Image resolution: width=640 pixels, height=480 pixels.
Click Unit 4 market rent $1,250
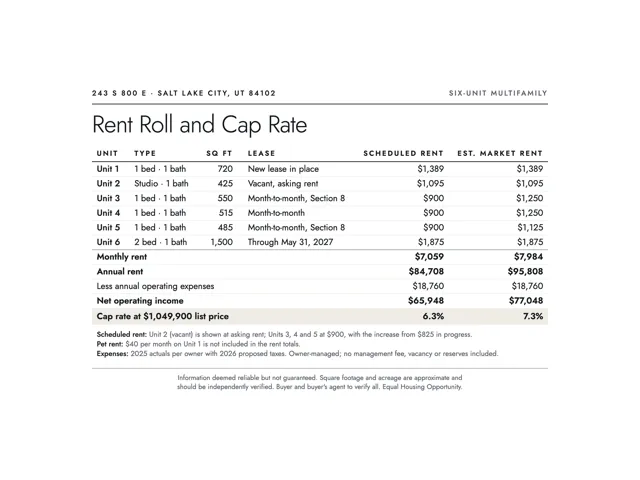(x=529, y=213)
